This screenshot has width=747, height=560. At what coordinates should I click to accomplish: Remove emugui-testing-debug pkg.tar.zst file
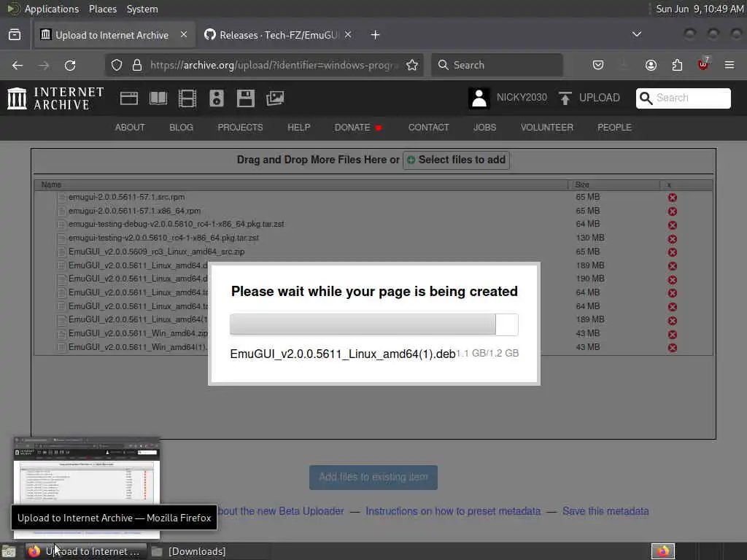point(672,225)
